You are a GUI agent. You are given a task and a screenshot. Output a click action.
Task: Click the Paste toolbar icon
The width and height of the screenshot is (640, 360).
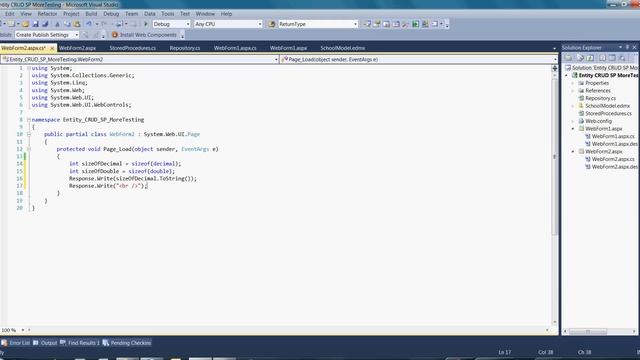point(77,24)
